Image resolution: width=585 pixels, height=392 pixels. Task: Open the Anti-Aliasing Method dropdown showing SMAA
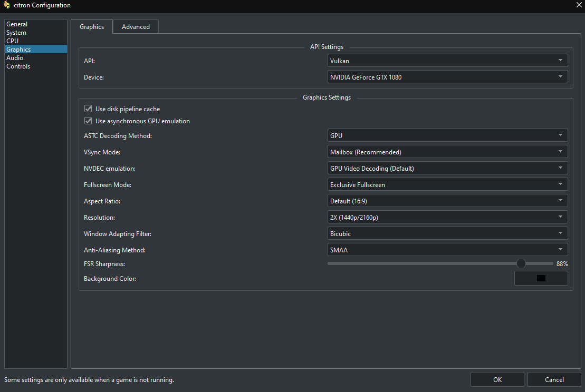pyautogui.click(x=448, y=250)
